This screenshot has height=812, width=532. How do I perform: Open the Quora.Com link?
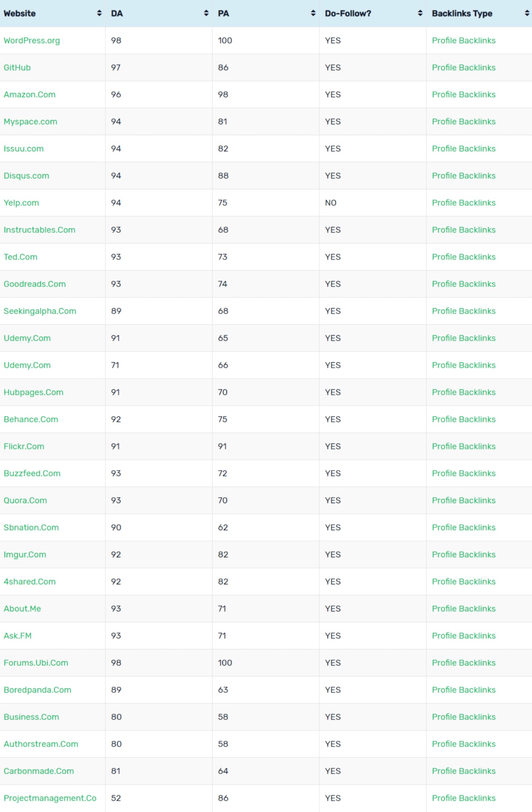pos(25,500)
